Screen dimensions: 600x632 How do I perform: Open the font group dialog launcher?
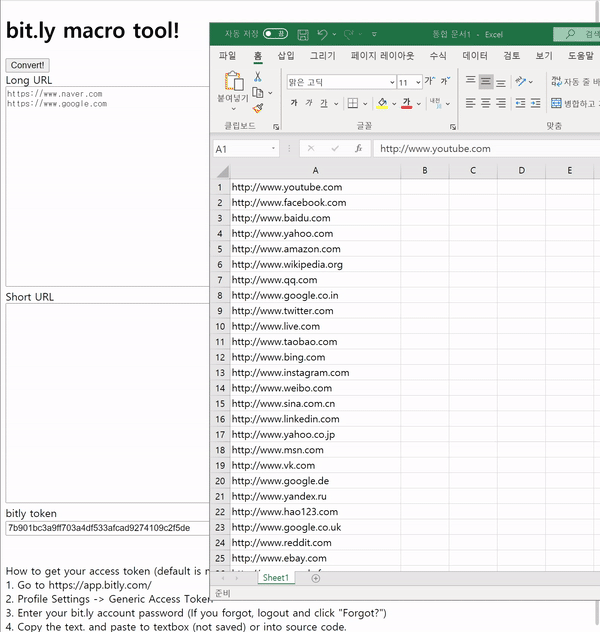pyautogui.click(x=453, y=127)
